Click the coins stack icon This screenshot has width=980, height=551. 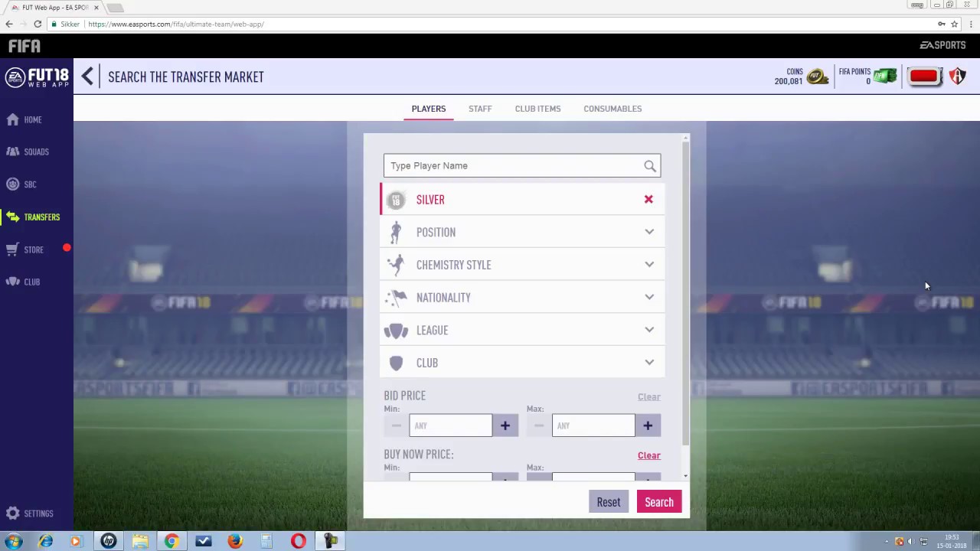(x=817, y=77)
